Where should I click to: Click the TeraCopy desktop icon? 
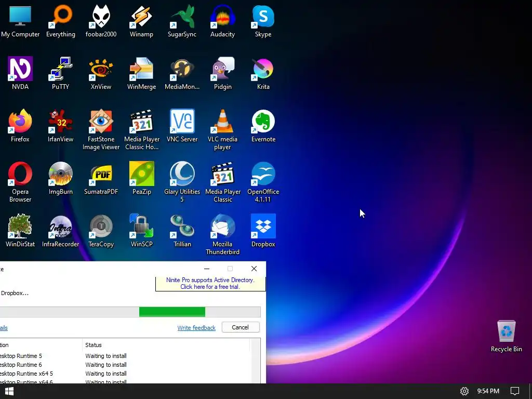click(x=101, y=231)
